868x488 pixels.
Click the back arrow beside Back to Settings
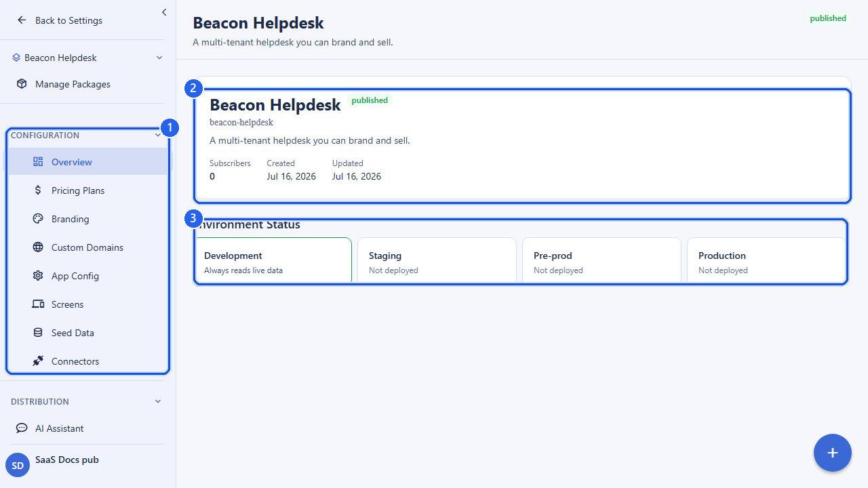click(x=22, y=20)
